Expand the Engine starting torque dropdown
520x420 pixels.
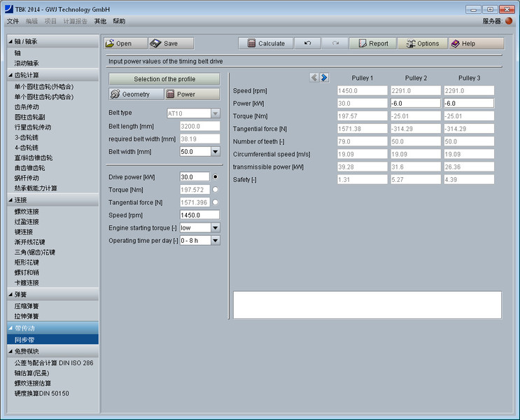[x=215, y=228]
